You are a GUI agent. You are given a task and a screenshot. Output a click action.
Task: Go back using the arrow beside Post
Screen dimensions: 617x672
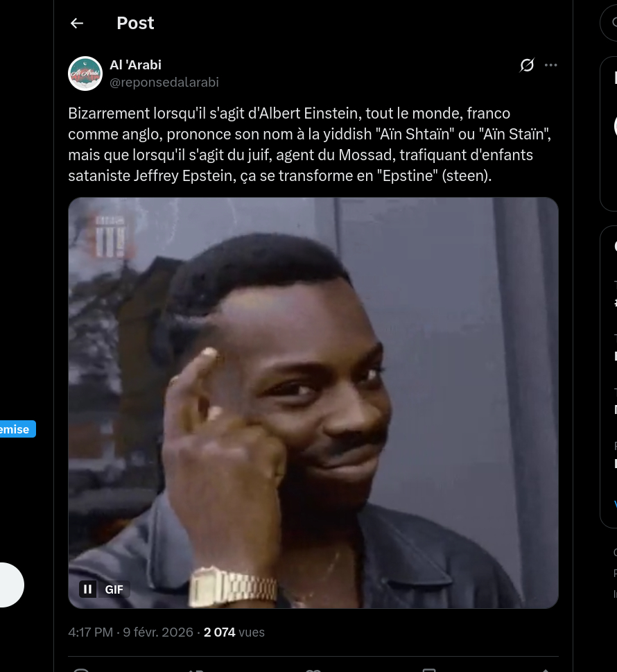coord(77,23)
